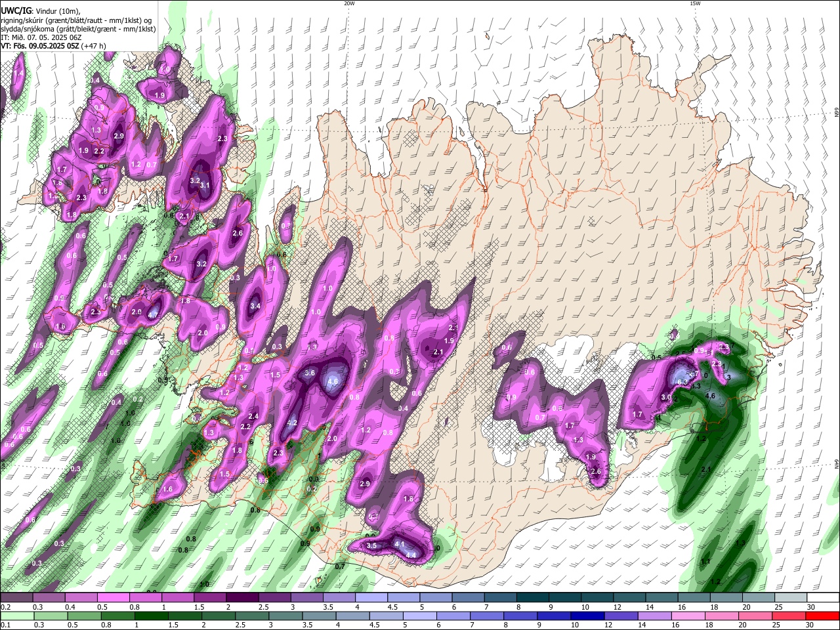Screen dimensions: 840x630
Task: Click the red rain swatch between 25 and 30
Action: 789,616
